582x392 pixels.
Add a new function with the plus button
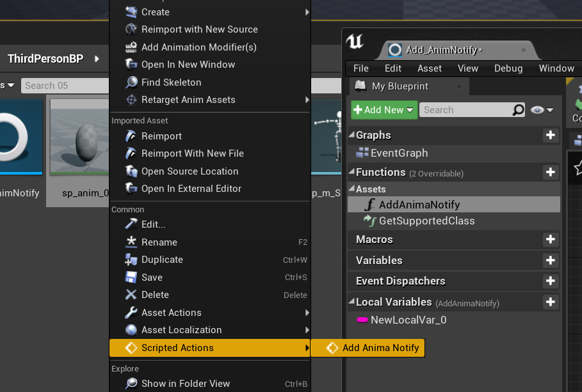point(551,172)
